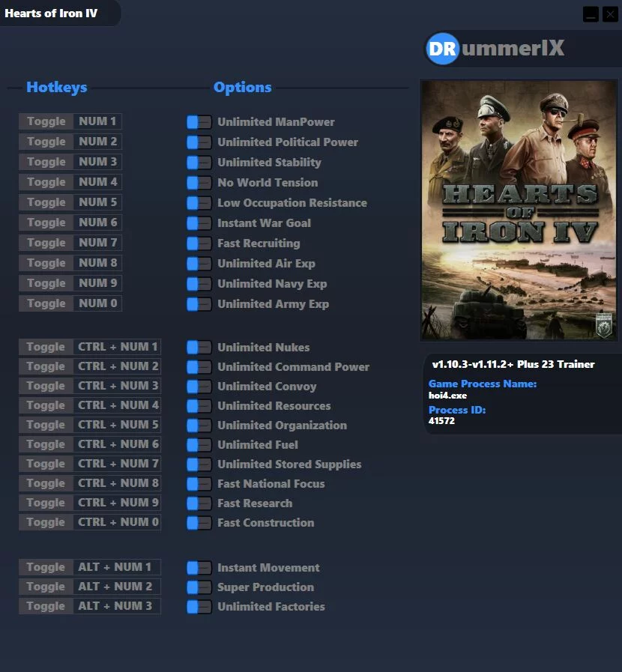Screen dimensions: 622x672
Task: Toggle the No World Tension option
Action: (x=199, y=183)
